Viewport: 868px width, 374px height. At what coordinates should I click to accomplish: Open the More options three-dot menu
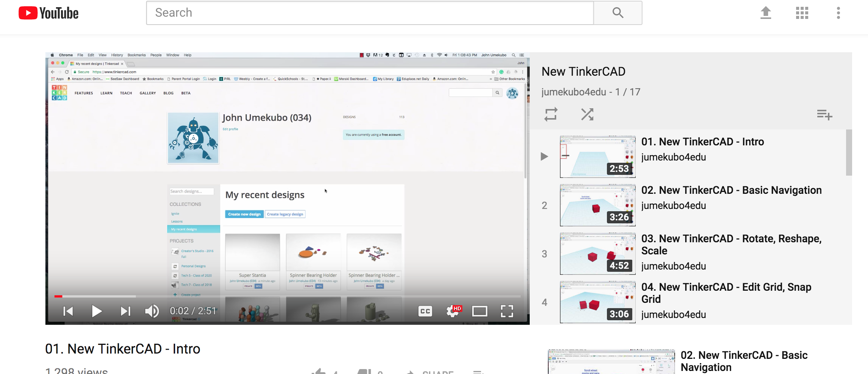[838, 12]
